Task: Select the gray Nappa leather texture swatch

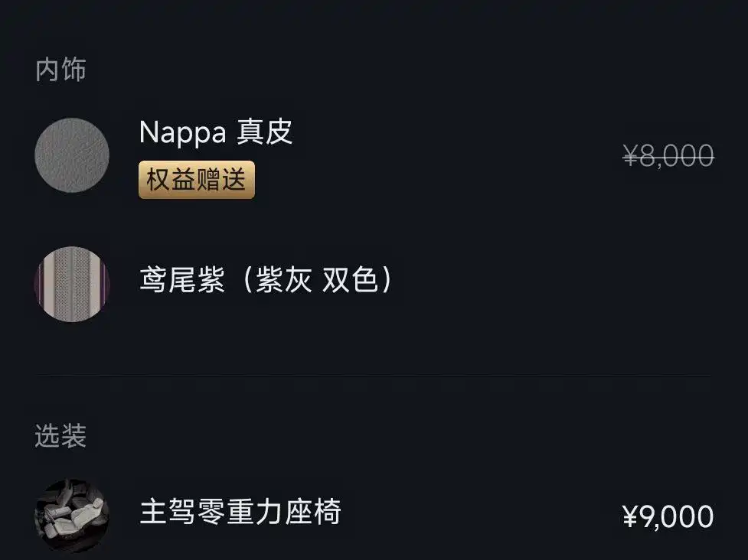Action: click(71, 155)
